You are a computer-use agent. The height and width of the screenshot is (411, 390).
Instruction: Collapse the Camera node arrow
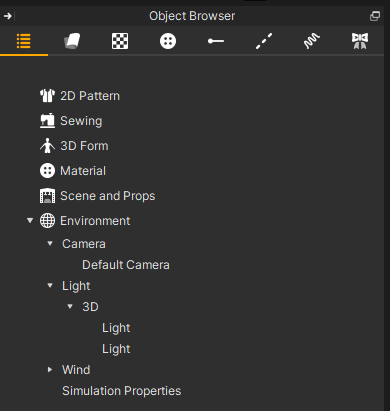[x=50, y=243]
